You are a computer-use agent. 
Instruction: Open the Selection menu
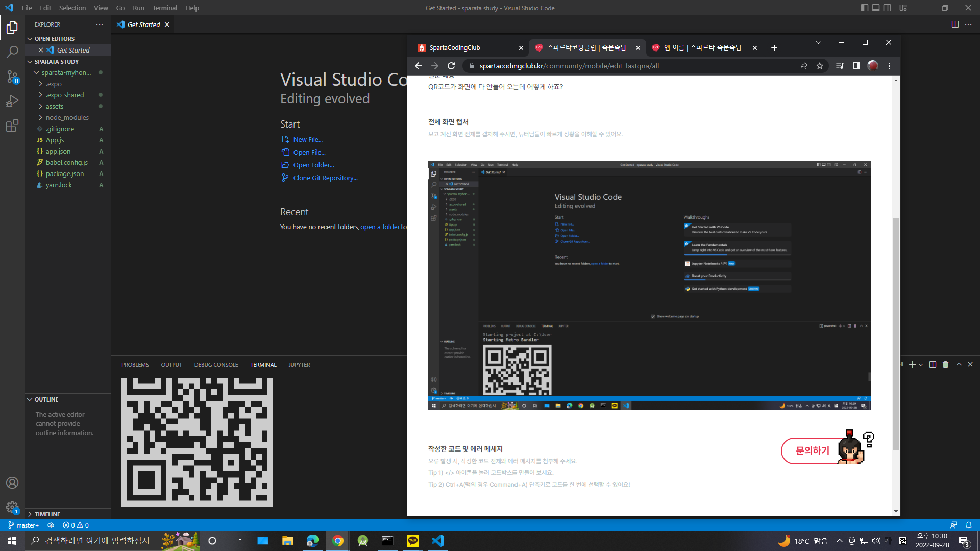tap(72, 8)
